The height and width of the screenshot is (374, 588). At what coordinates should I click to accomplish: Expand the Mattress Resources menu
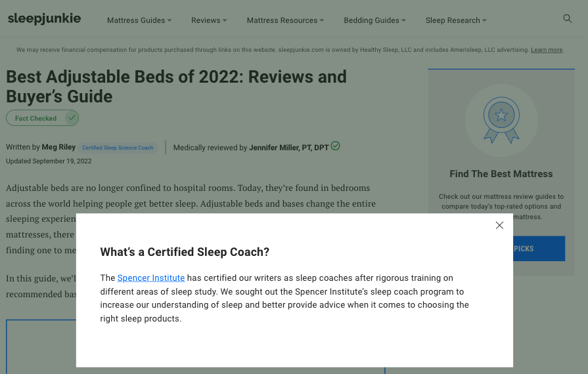pyautogui.click(x=285, y=20)
